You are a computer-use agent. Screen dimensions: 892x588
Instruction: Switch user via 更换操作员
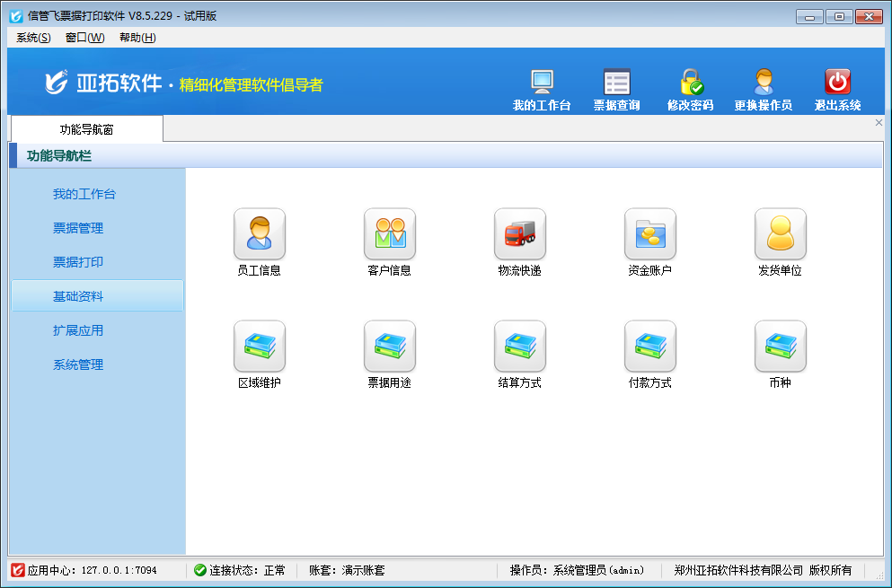click(x=763, y=90)
